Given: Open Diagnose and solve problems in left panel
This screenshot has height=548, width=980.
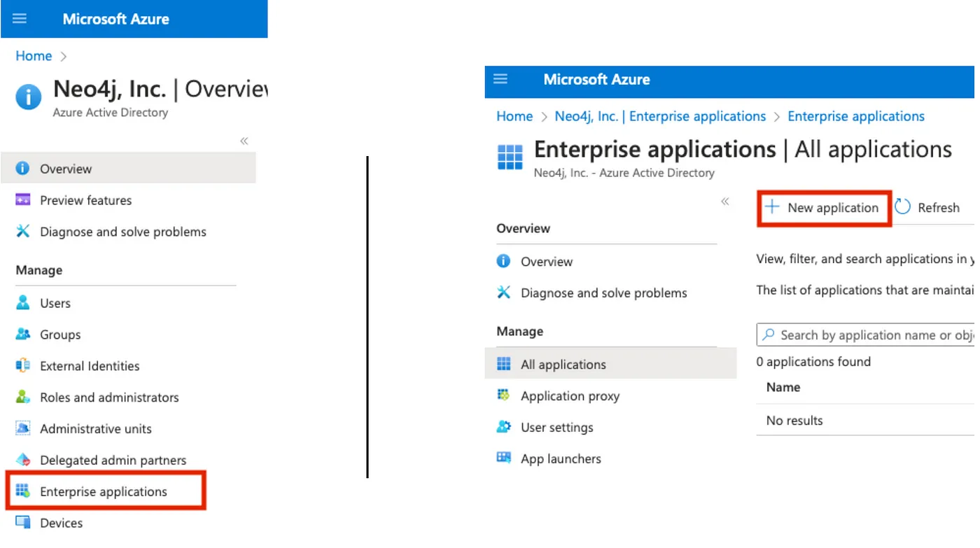Looking at the screenshot, I should (x=122, y=232).
